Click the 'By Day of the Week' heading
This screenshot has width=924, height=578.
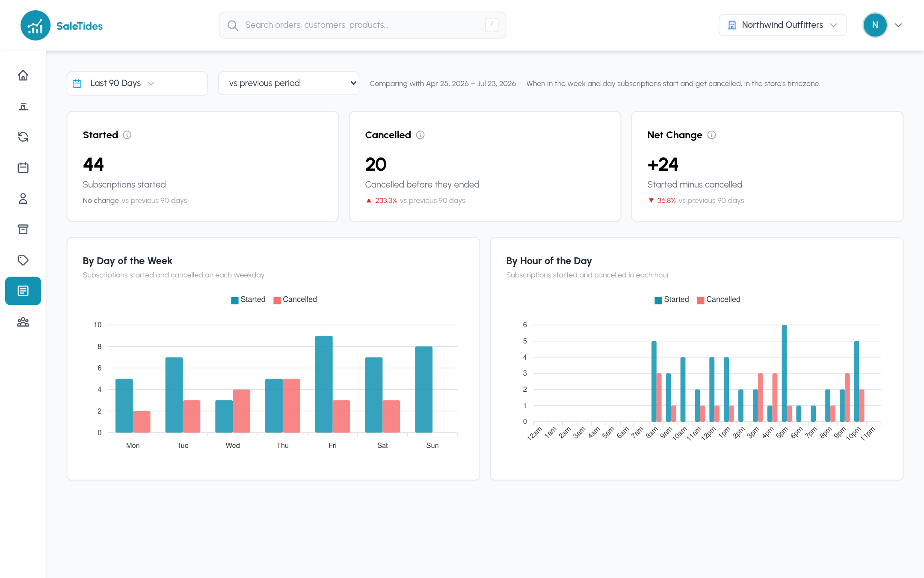pos(127,261)
